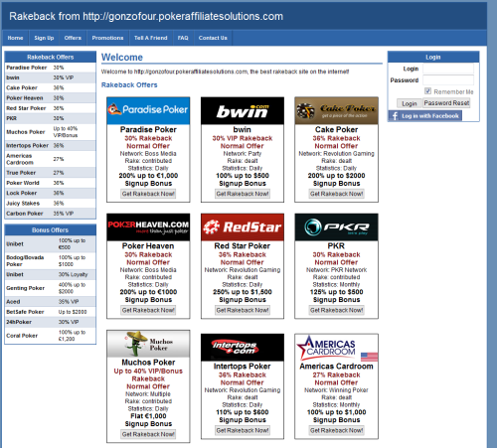Toggle the Remember Me checkbox
This screenshot has height=448, width=497.
[427, 91]
